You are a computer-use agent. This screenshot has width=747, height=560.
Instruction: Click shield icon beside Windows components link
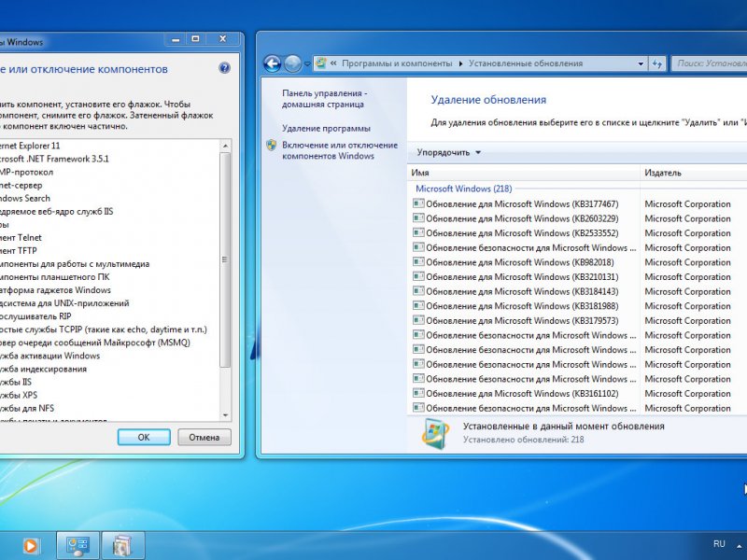tap(272, 146)
